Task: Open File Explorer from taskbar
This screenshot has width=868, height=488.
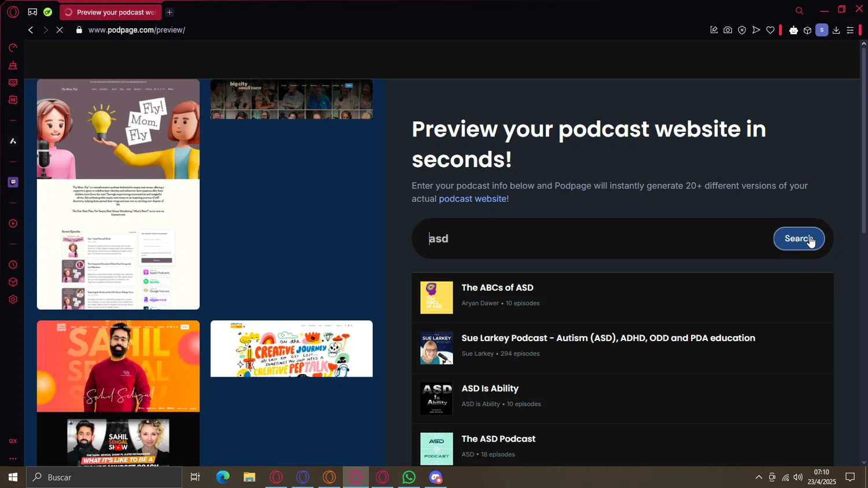Action: pyautogui.click(x=249, y=477)
